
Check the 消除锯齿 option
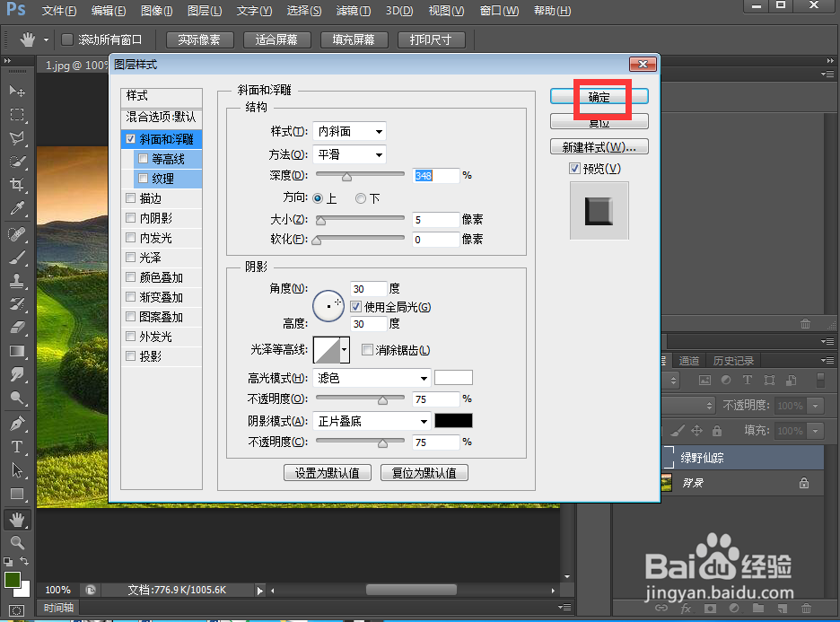coord(366,349)
